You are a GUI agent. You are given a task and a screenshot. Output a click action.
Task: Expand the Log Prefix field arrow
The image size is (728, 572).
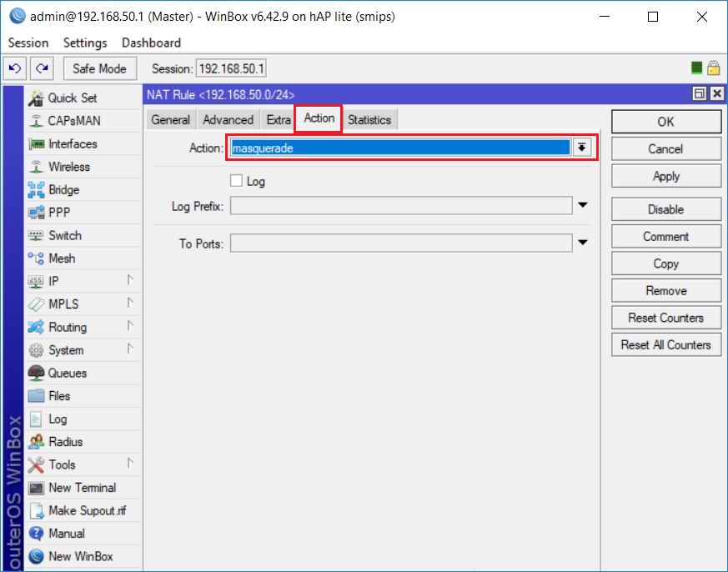pyautogui.click(x=583, y=205)
